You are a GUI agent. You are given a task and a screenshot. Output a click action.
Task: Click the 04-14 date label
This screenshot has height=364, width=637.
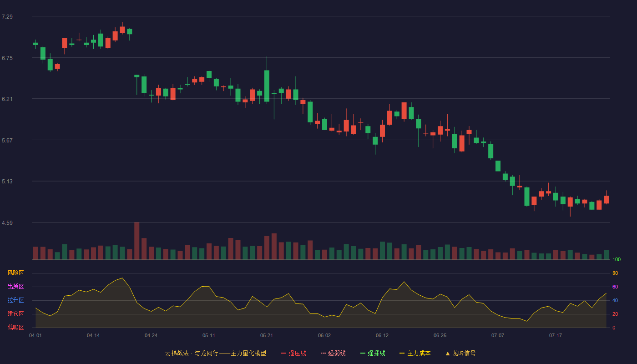click(x=93, y=335)
